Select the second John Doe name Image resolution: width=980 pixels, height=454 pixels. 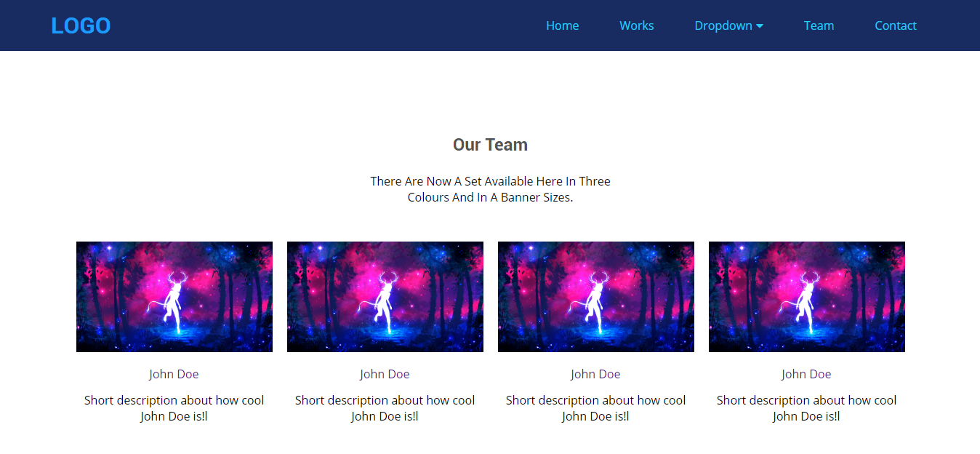pos(385,373)
